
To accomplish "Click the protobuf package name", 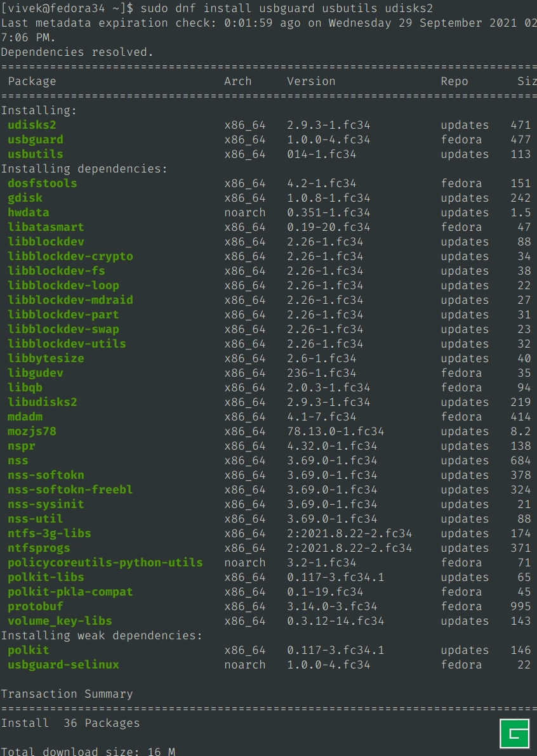I will click(36, 606).
